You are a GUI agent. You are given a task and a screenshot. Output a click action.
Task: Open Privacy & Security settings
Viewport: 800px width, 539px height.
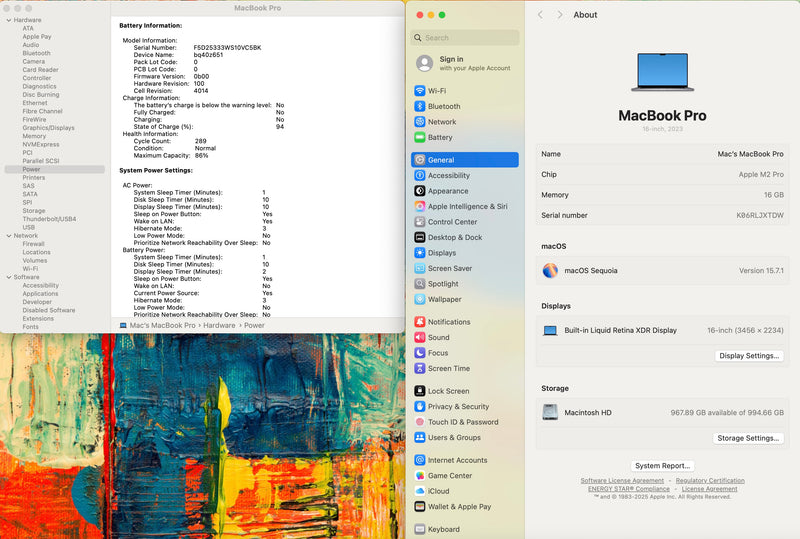coord(458,407)
